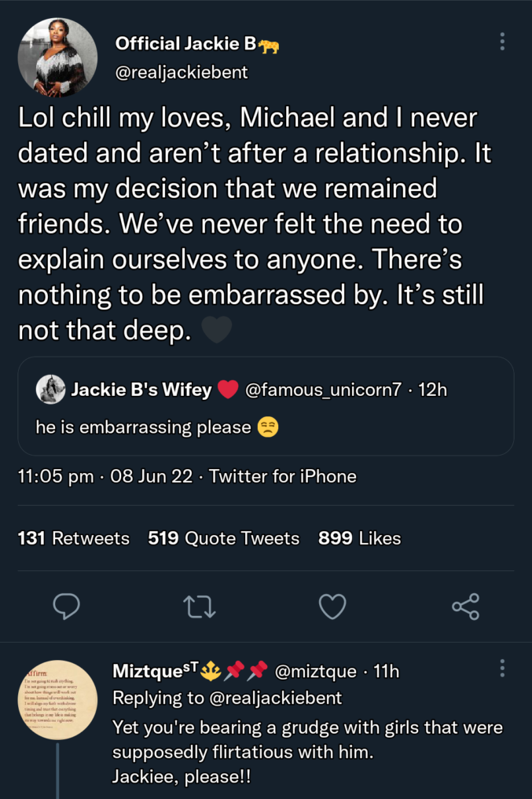Open Official Jackie B's profile picture
Image resolution: width=532 pixels, height=799 pixels.
coord(57,57)
